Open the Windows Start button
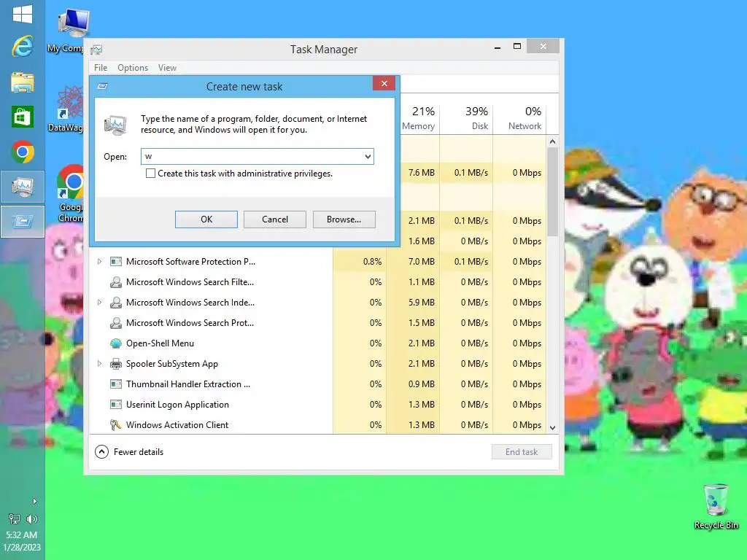 (23, 14)
